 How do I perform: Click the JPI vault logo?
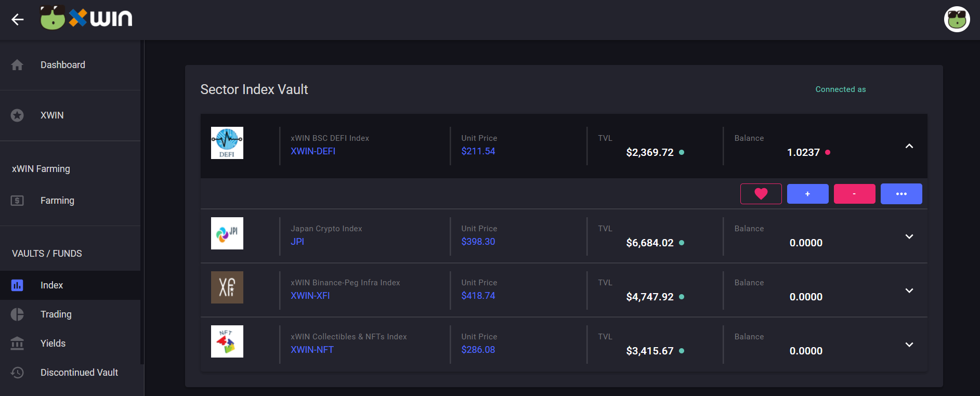pyautogui.click(x=227, y=233)
